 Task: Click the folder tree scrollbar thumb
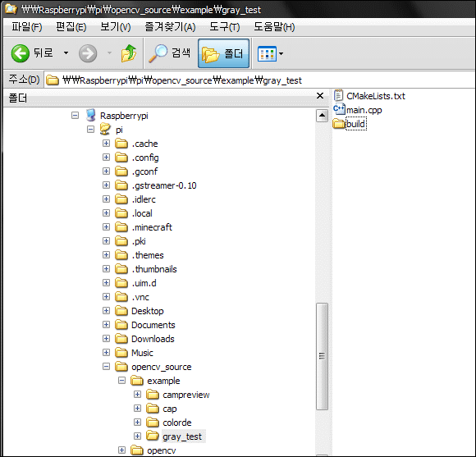pyautogui.click(x=322, y=356)
